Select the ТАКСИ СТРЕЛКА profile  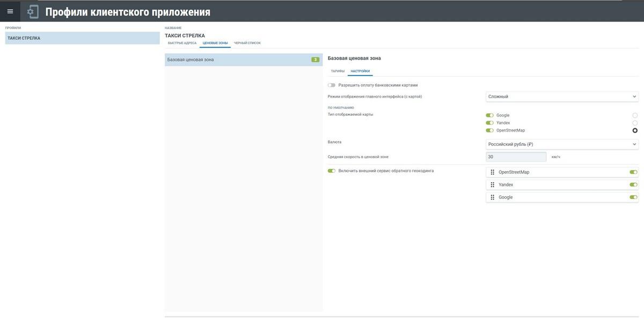tap(82, 38)
